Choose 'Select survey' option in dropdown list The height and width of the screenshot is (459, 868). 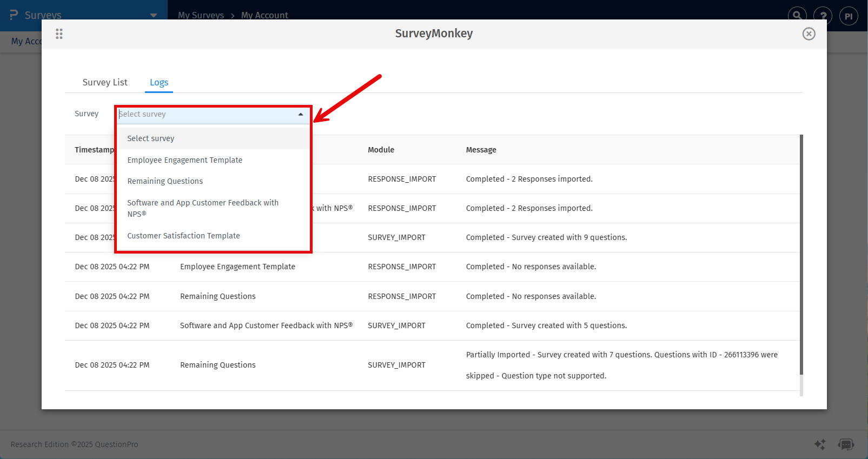213,138
